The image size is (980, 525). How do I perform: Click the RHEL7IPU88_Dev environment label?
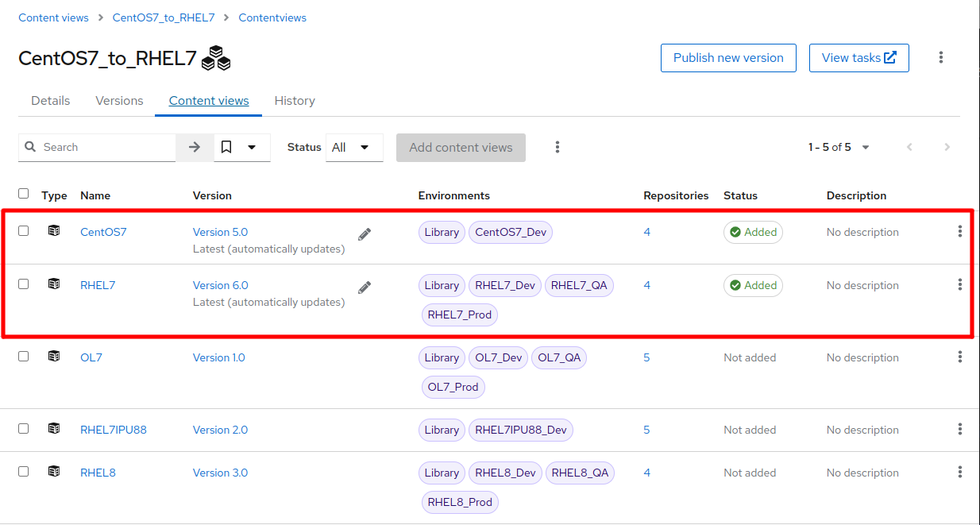[x=521, y=430]
